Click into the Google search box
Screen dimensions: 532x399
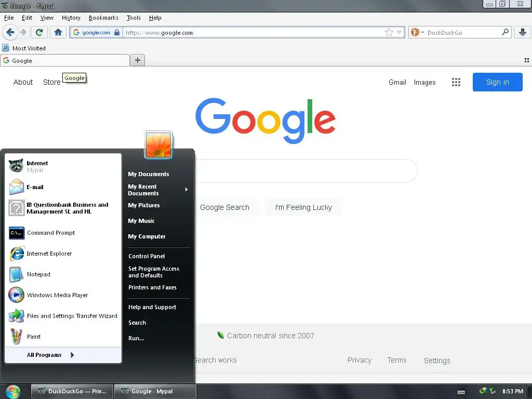pyautogui.click(x=306, y=170)
